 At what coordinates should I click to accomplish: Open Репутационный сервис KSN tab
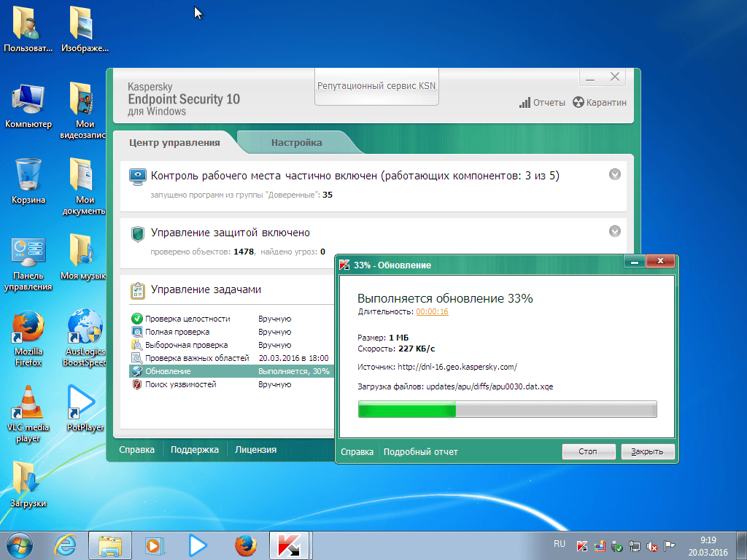pyautogui.click(x=376, y=86)
